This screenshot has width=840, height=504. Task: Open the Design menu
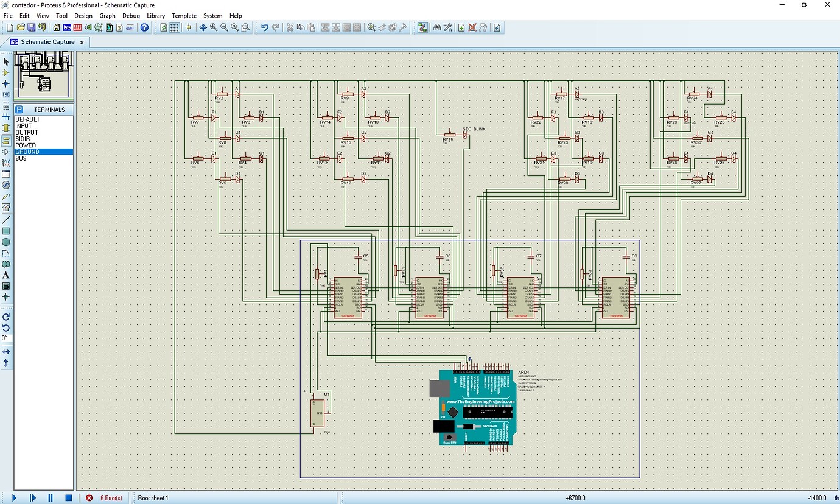(x=83, y=15)
